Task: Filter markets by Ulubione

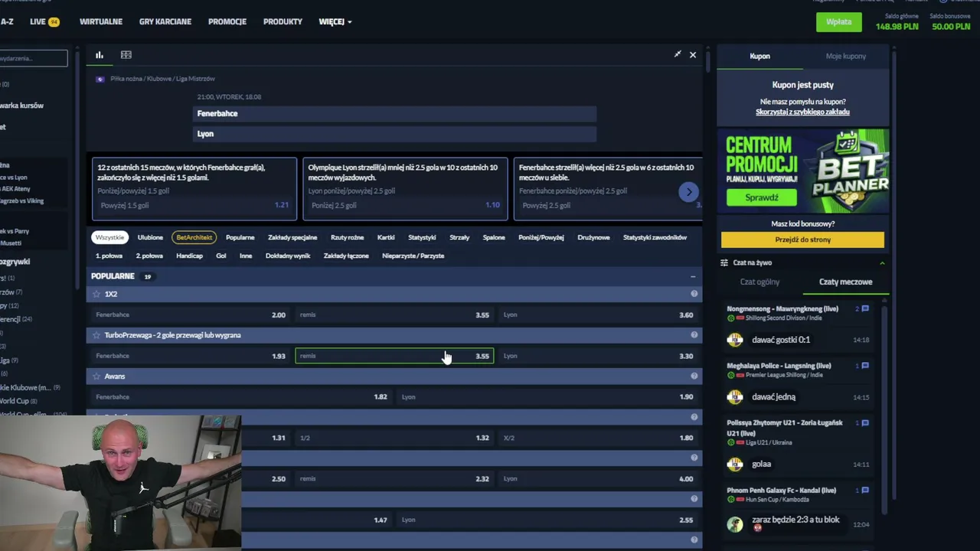Action: click(x=150, y=237)
